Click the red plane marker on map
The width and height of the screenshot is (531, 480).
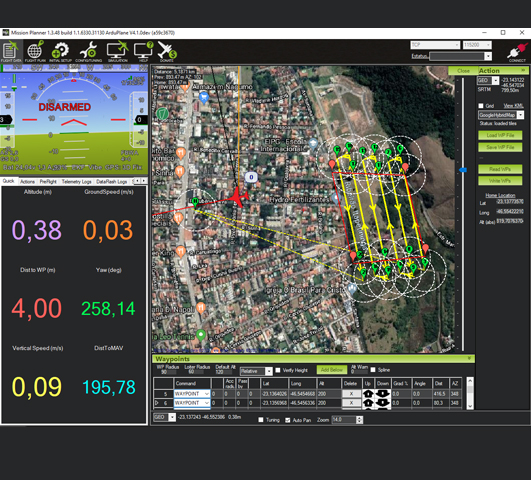coord(239,197)
